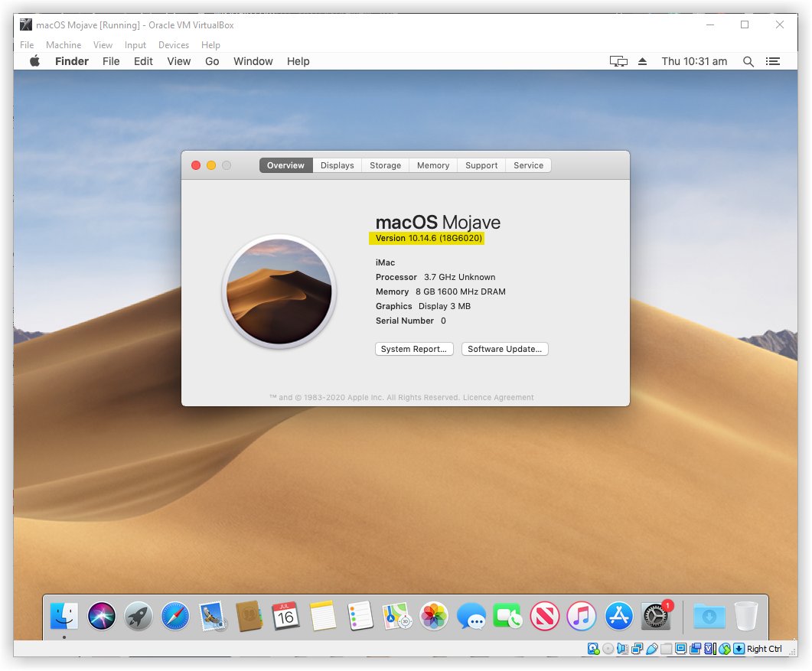The height and width of the screenshot is (671, 812).
Task: Open the Finder menu in macOS menu bar
Action: (x=72, y=61)
